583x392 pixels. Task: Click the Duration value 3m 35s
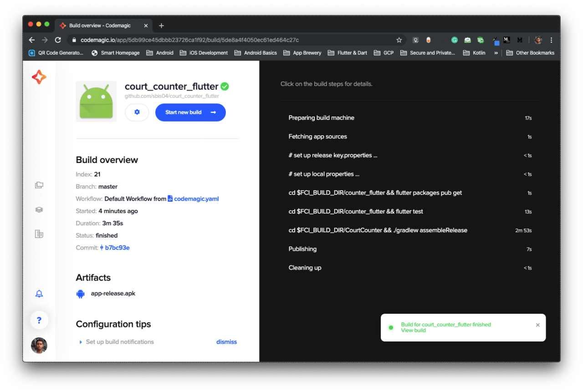pyautogui.click(x=113, y=224)
